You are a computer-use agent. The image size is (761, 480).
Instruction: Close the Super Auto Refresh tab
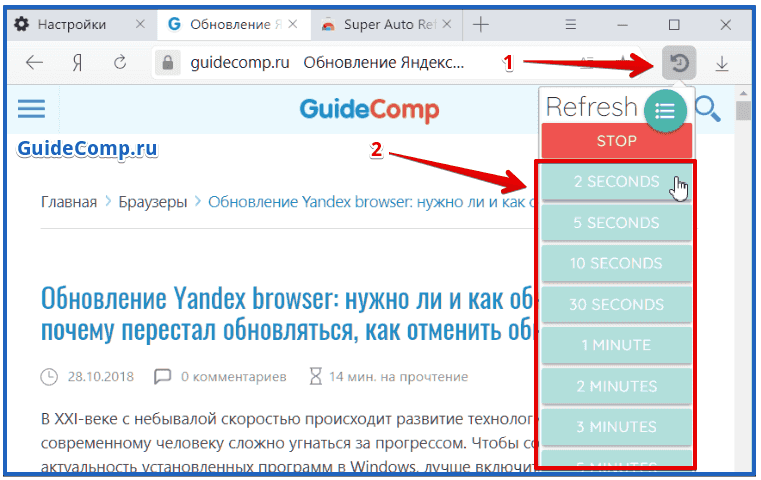coord(447,24)
